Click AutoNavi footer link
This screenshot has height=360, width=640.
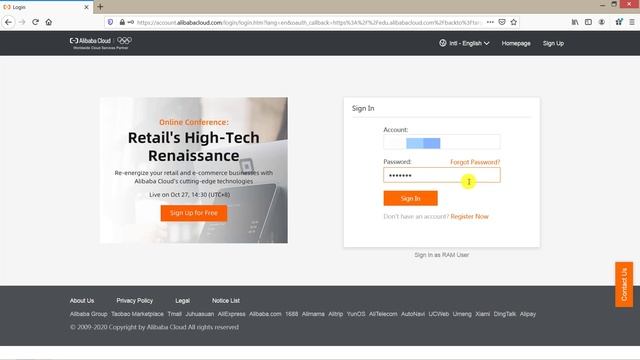click(x=413, y=314)
